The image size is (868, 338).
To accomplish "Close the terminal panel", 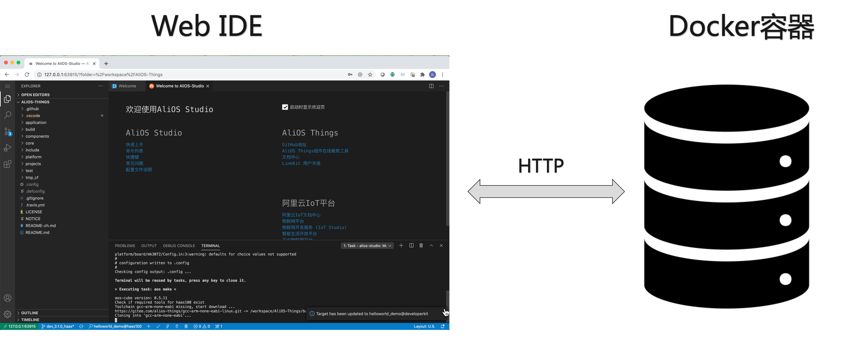I will 441,246.
